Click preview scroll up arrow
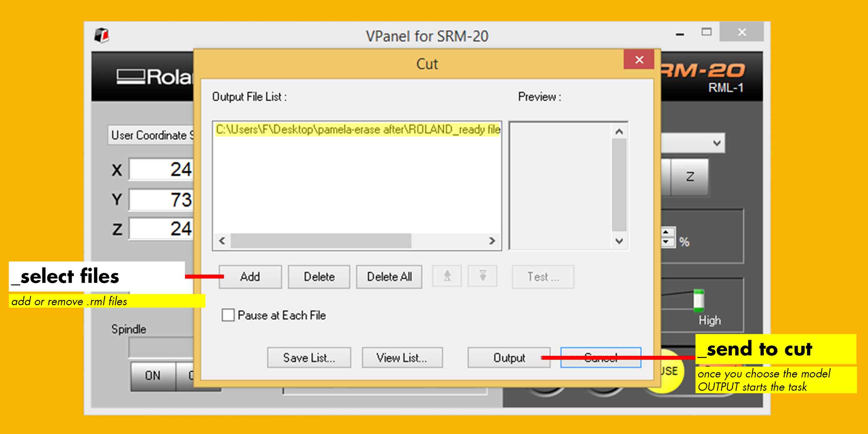 pos(619,132)
